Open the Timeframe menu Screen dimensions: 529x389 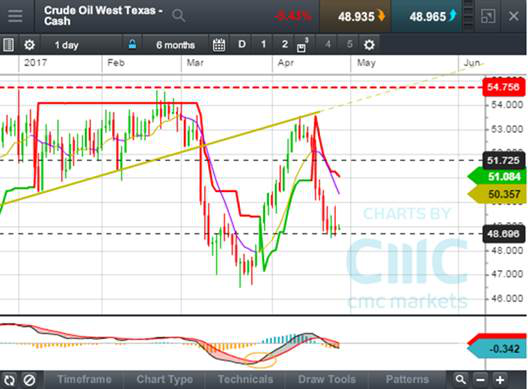[x=84, y=380]
